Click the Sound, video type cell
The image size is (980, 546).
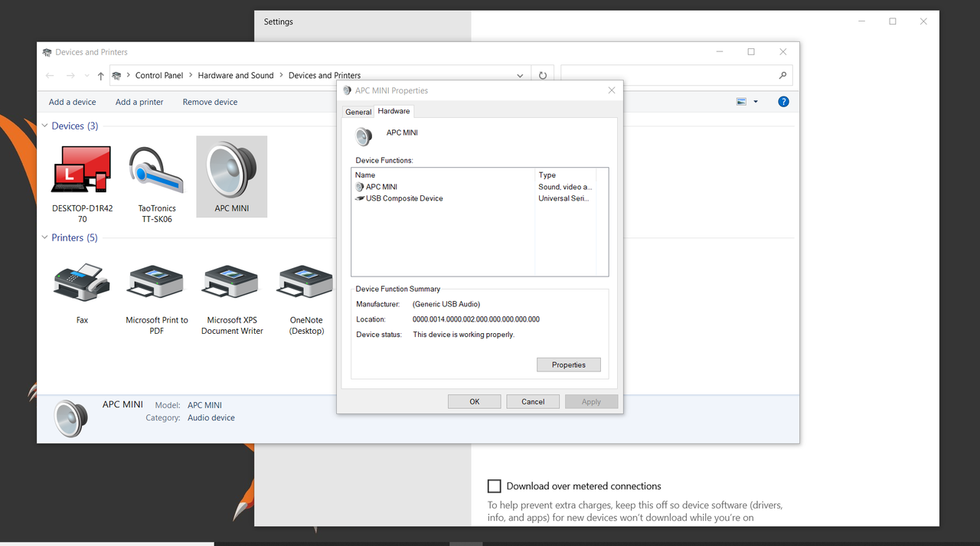tap(565, 187)
